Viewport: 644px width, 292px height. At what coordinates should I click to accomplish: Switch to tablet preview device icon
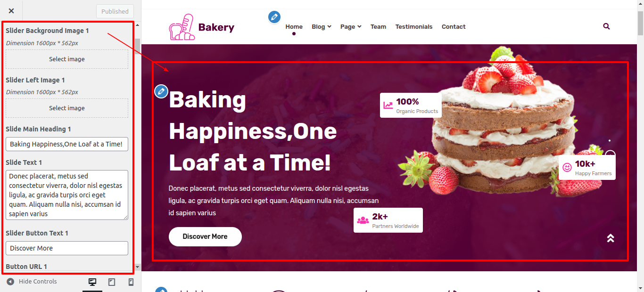[x=112, y=282]
